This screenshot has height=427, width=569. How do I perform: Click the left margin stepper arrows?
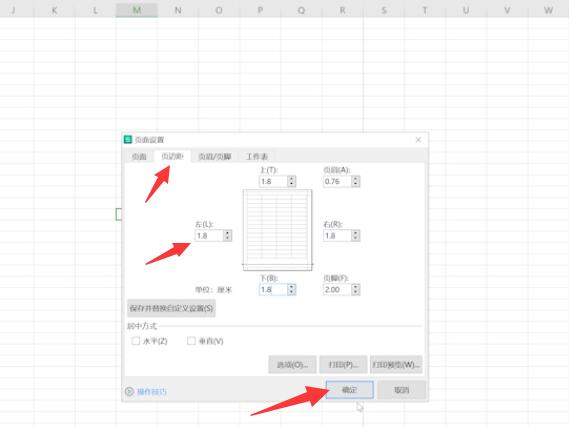[x=227, y=235]
